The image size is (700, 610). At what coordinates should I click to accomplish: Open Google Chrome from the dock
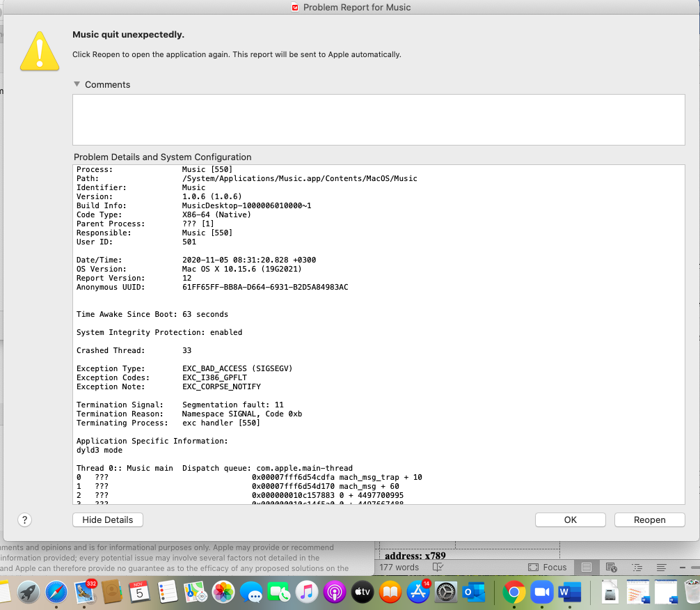(x=514, y=593)
